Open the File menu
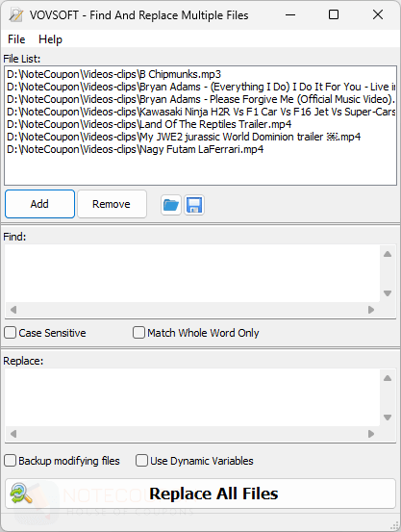The width and height of the screenshot is (401, 532). pyautogui.click(x=16, y=39)
